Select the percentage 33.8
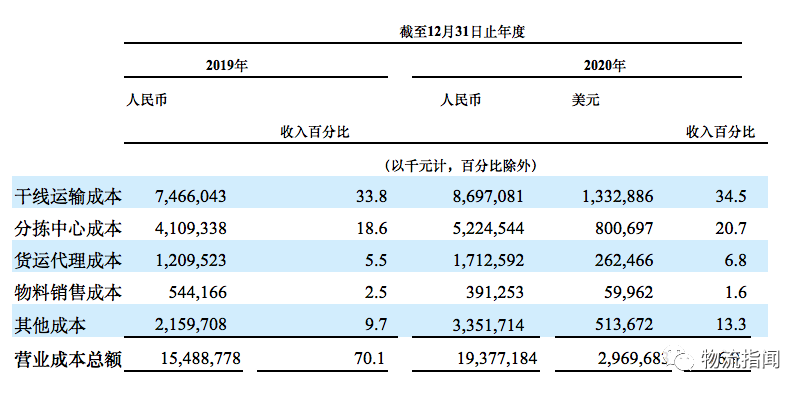 coord(372,196)
